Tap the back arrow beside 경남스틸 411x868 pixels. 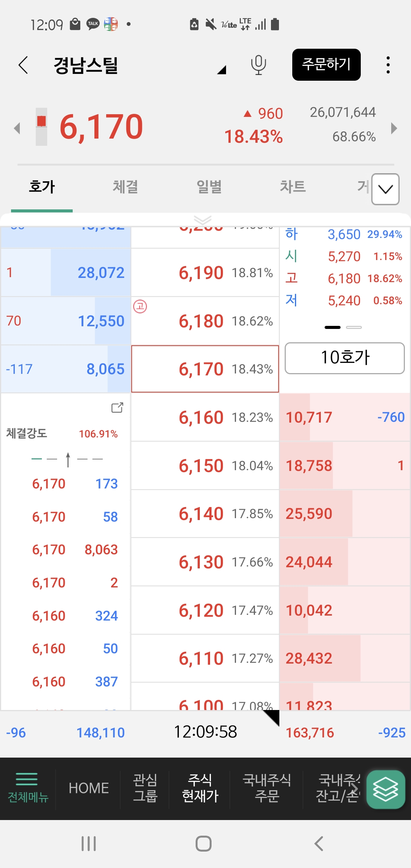point(23,65)
